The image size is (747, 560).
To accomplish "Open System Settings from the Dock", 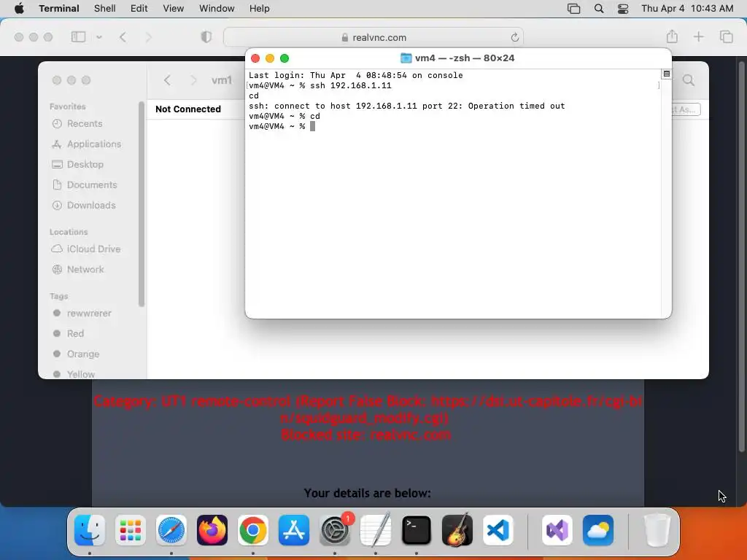I will pyautogui.click(x=335, y=530).
